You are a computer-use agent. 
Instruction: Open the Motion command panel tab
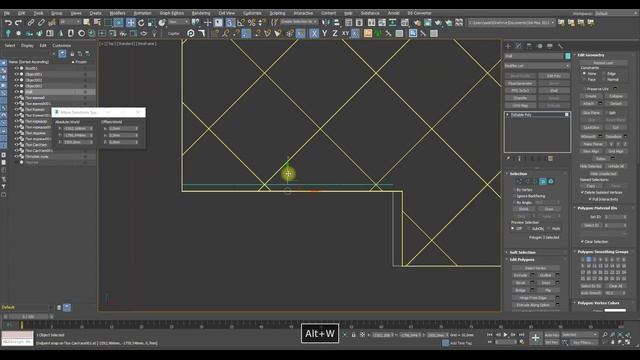click(x=540, y=46)
